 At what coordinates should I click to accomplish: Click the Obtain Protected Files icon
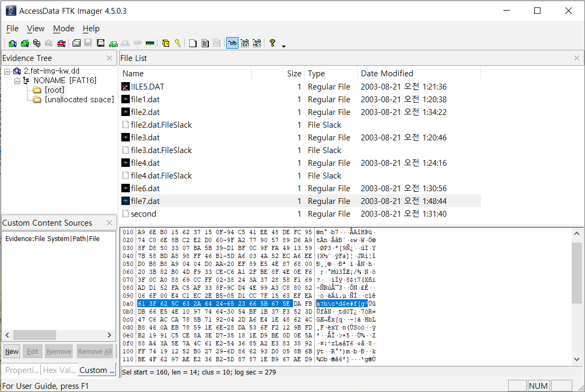tap(166, 43)
